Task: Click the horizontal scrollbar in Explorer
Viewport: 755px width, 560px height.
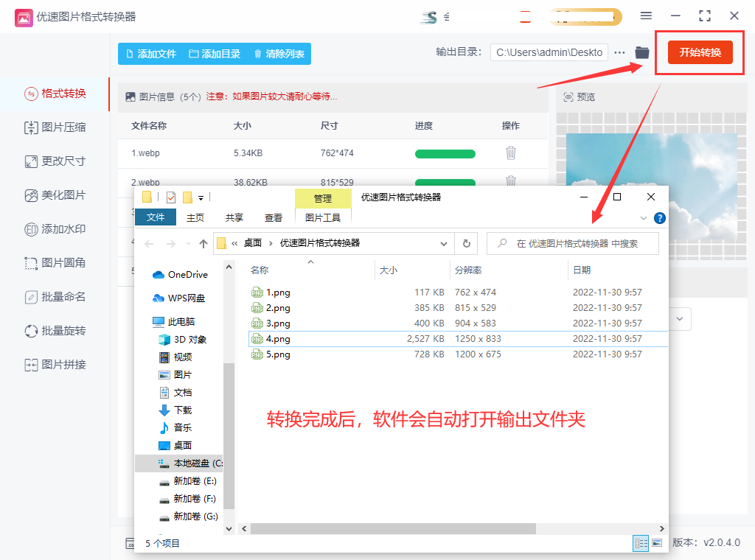Action: [x=393, y=529]
